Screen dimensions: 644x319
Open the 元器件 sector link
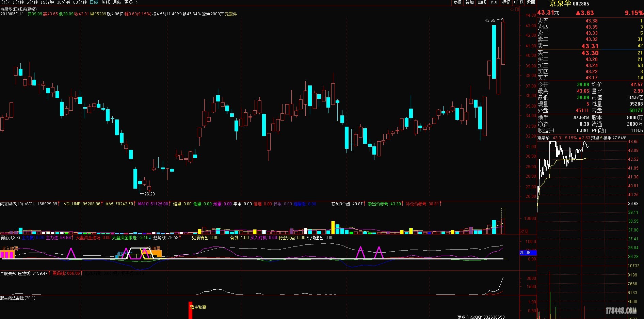pyautogui.click(x=231, y=14)
